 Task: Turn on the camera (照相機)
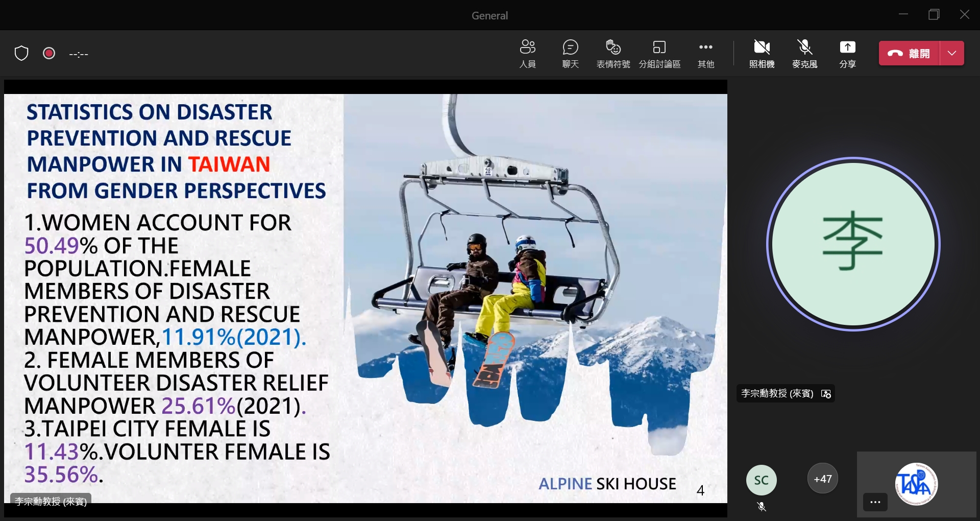click(762, 53)
